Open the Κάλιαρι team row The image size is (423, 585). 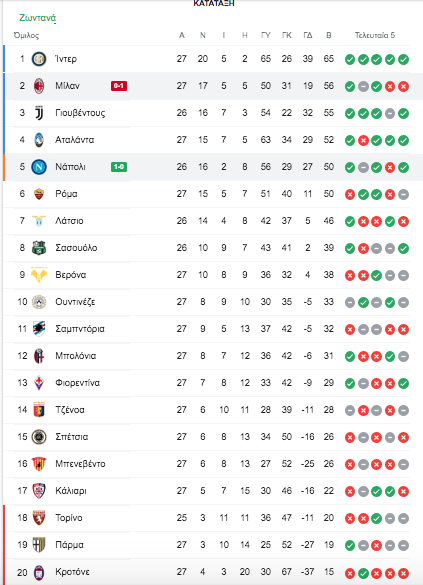click(x=208, y=491)
